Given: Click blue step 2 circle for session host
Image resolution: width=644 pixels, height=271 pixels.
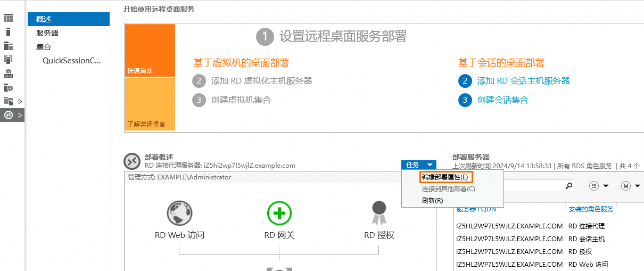Looking at the screenshot, I should coord(465,81).
